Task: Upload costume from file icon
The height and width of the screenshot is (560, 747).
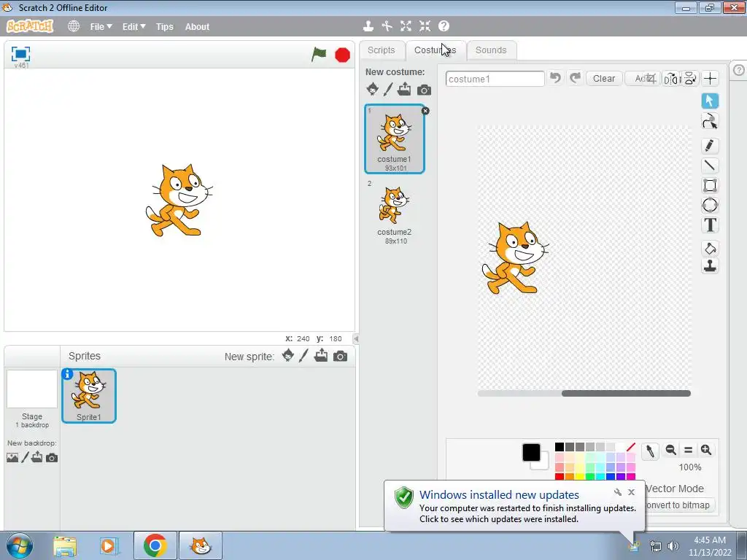Action: point(404,89)
